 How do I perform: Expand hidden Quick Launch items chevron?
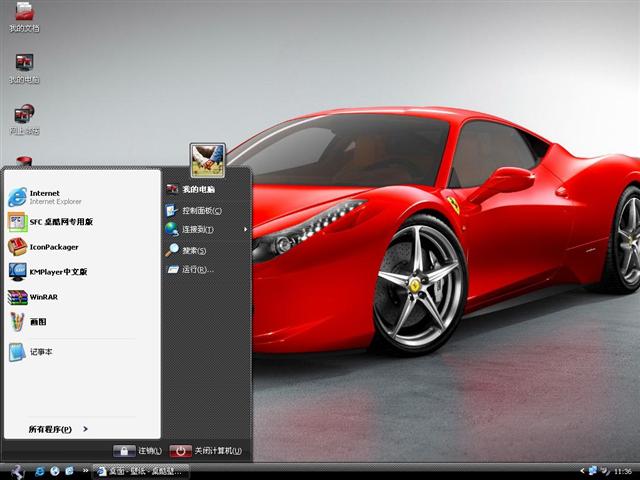tap(85, 471)
